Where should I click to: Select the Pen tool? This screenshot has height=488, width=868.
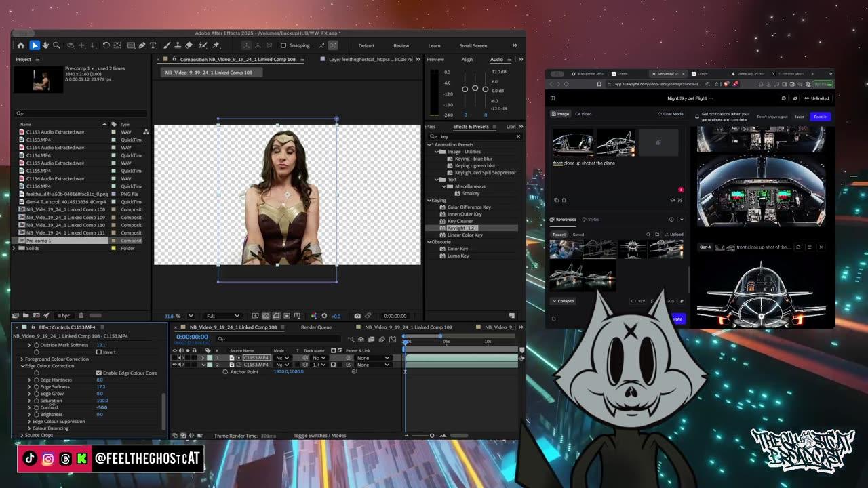(x=142, y=45)
